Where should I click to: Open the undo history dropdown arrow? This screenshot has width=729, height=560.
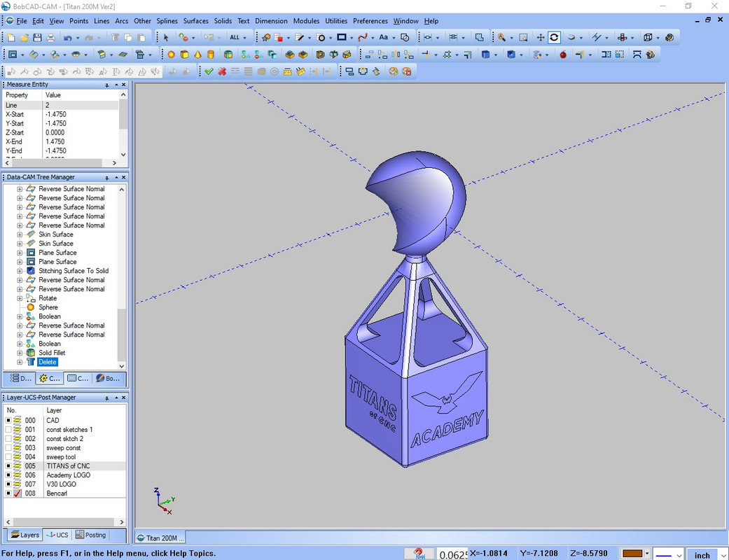point(77,38)
